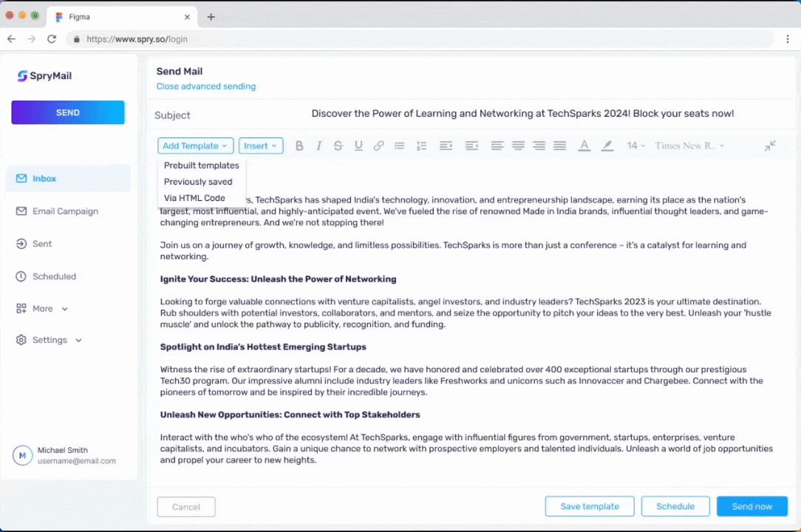
Task: Cancel the email draft
Action: pos(186,507)
